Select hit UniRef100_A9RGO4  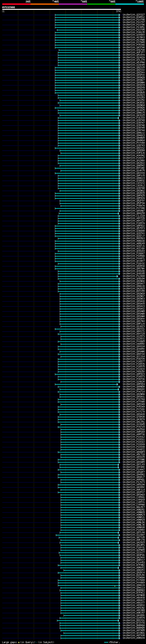(133, 638)
